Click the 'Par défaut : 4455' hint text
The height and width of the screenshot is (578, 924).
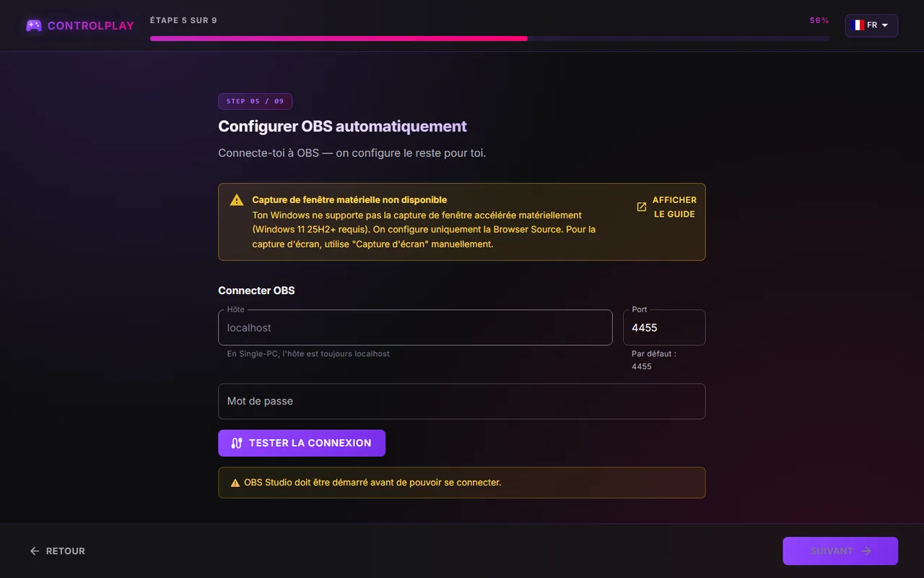pos(654,361)
